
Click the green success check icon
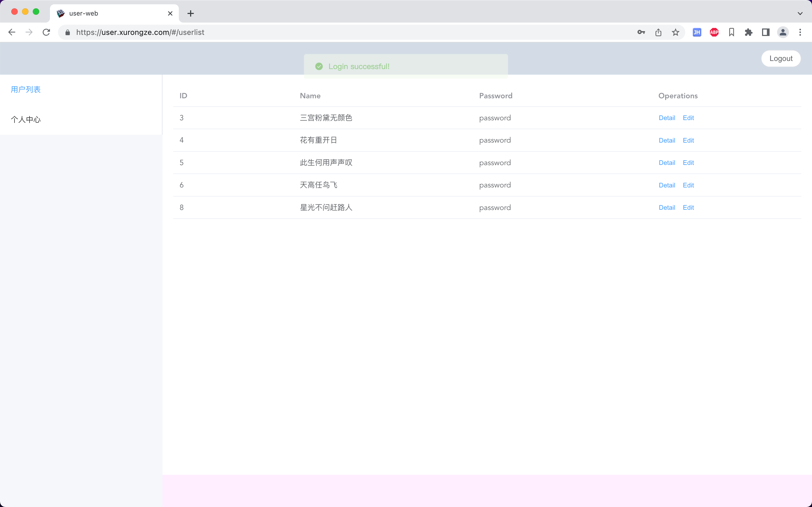(319, 66)
